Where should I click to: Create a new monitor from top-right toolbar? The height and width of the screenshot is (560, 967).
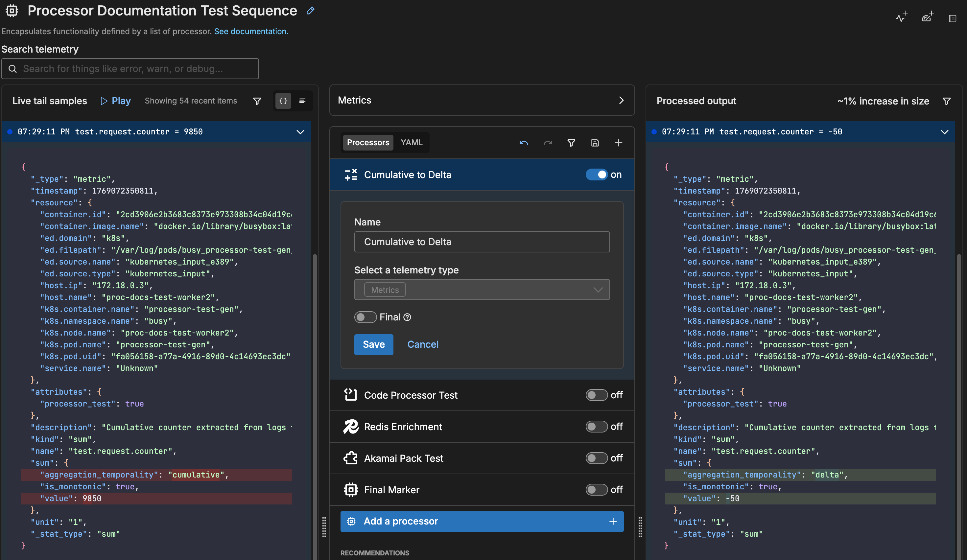click(x=901, y=18)
